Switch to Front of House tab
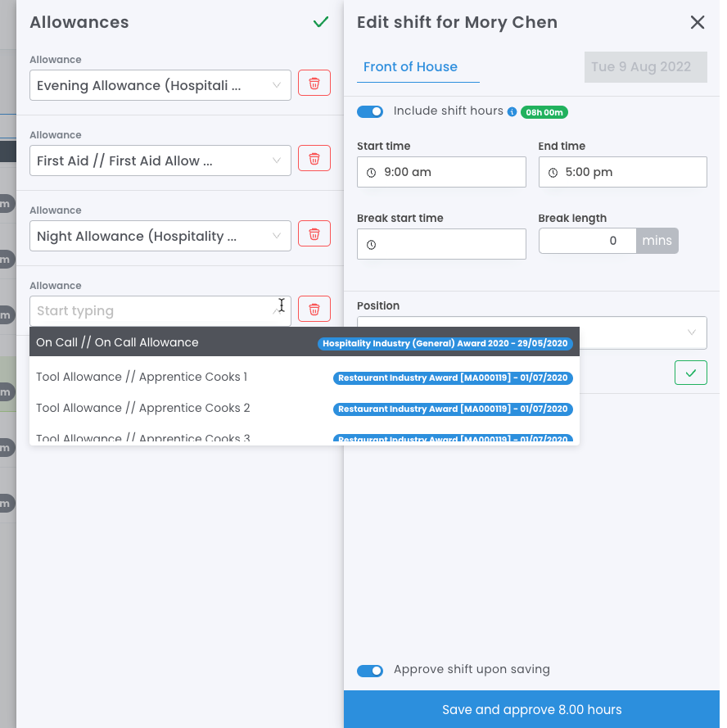 pyautogui.click(x=410, y=67)
